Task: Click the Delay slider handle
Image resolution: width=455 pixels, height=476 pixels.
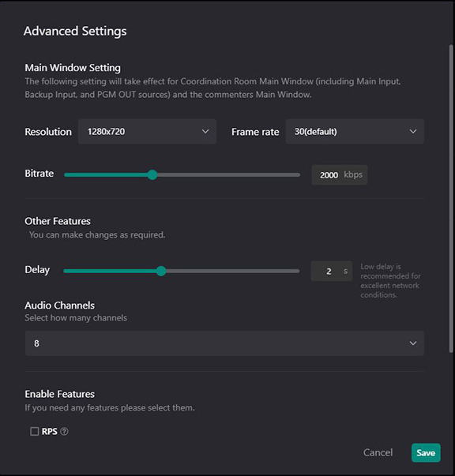Action: point(161,271)
